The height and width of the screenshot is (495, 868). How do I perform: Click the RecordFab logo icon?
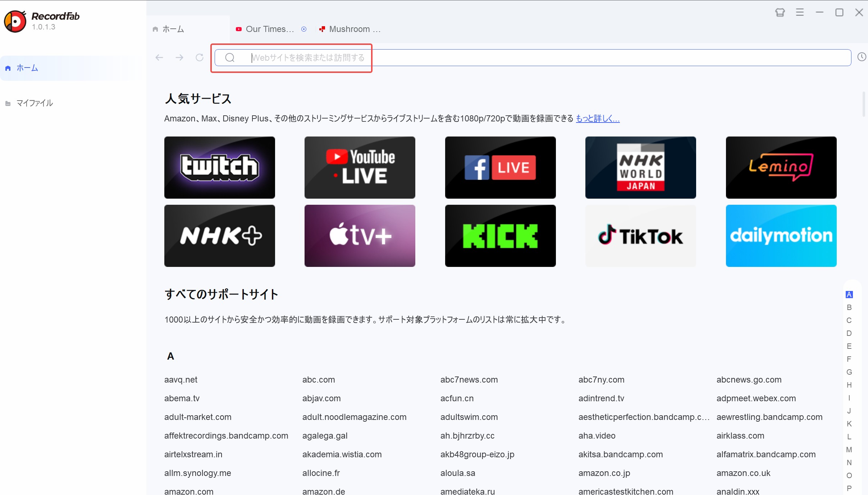(x=15, y=21)
